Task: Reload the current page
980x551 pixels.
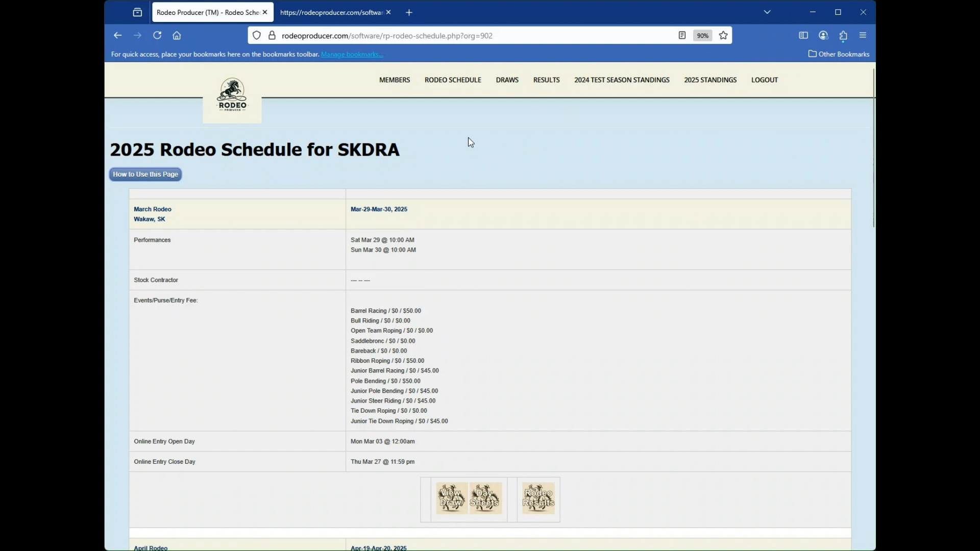Action: click(x=157, y=35)
